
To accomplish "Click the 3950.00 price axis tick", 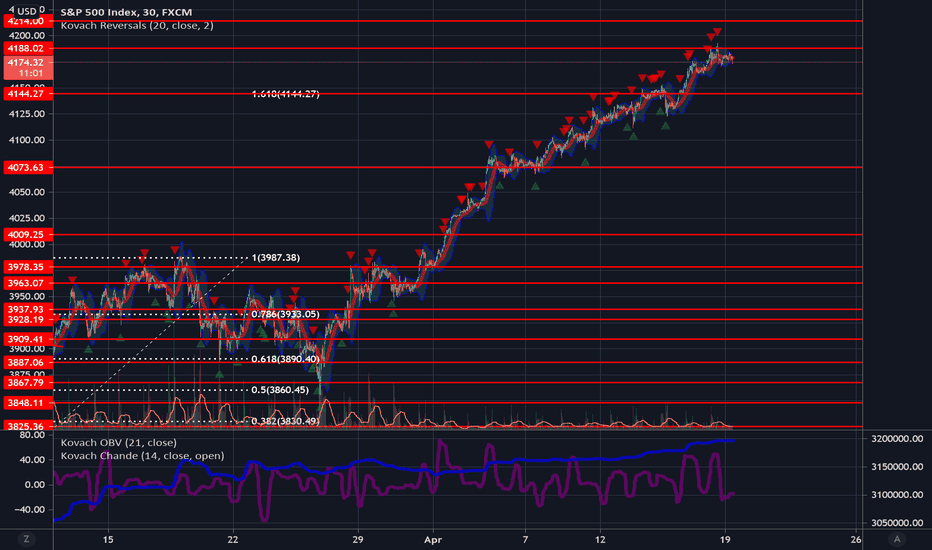I will [27, 296].
